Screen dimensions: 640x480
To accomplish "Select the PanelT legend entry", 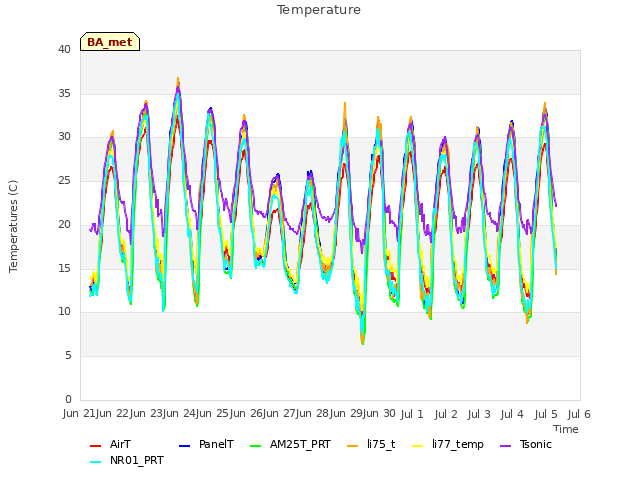I will click(x=207, y=444).
